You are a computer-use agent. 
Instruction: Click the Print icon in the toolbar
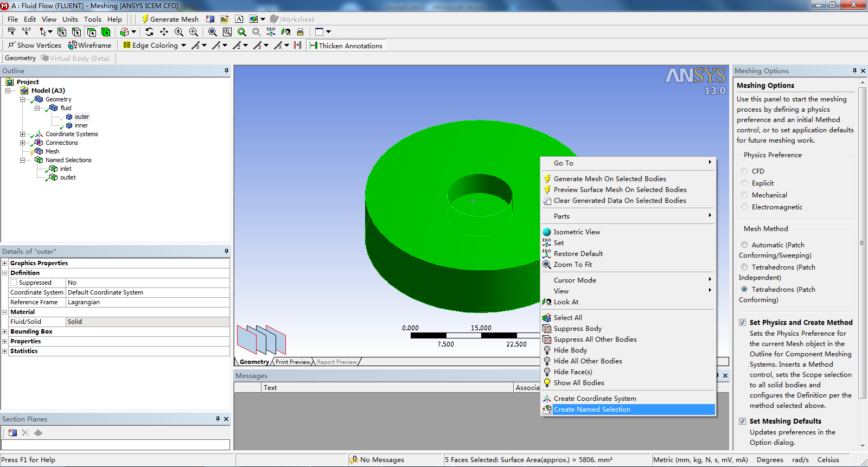pyautogui.click(x=300, y=32)
